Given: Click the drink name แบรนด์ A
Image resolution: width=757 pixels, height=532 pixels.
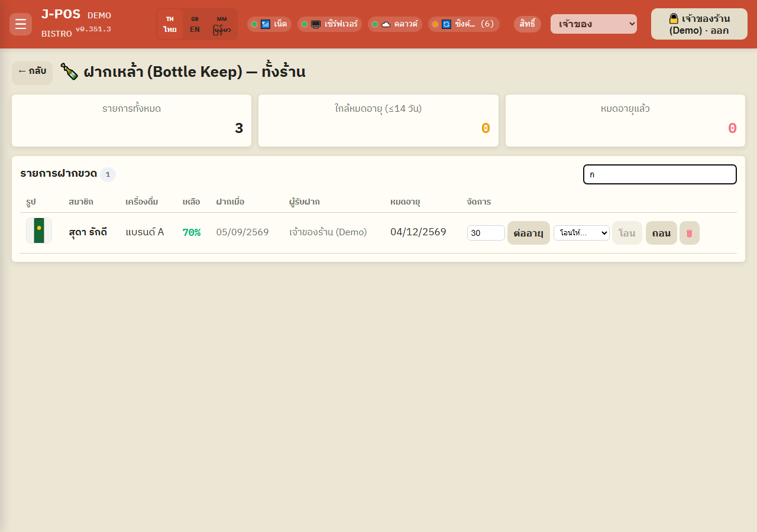Looking at the screenshot, I should pos(145,232).
